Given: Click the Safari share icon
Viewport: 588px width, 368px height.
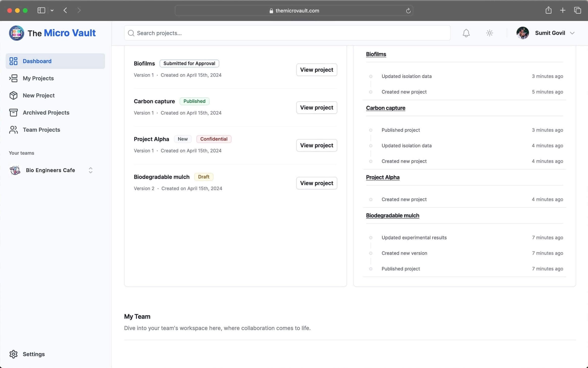Looking at the screenshot, I should [548, 10].
